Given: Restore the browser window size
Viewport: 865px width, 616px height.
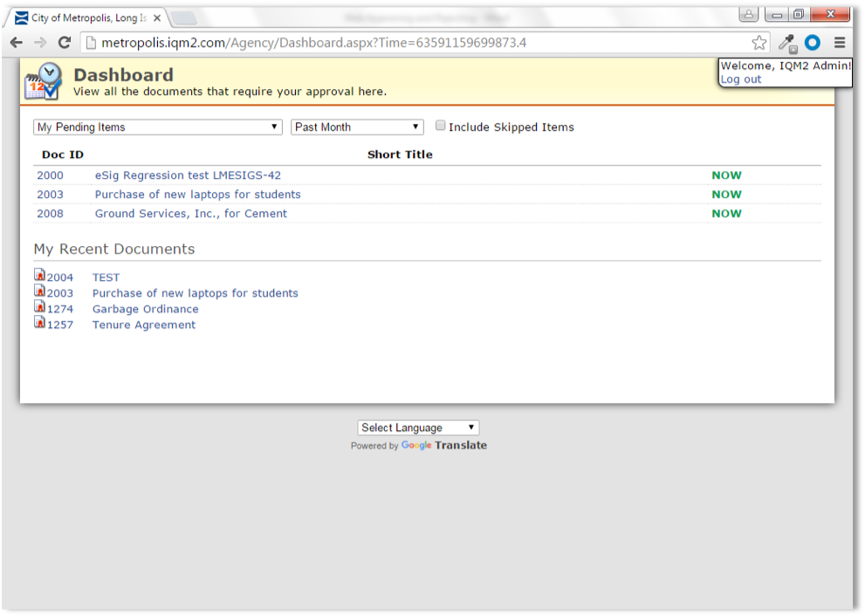Looking at the screenshot, I should (x=799, y=14).
